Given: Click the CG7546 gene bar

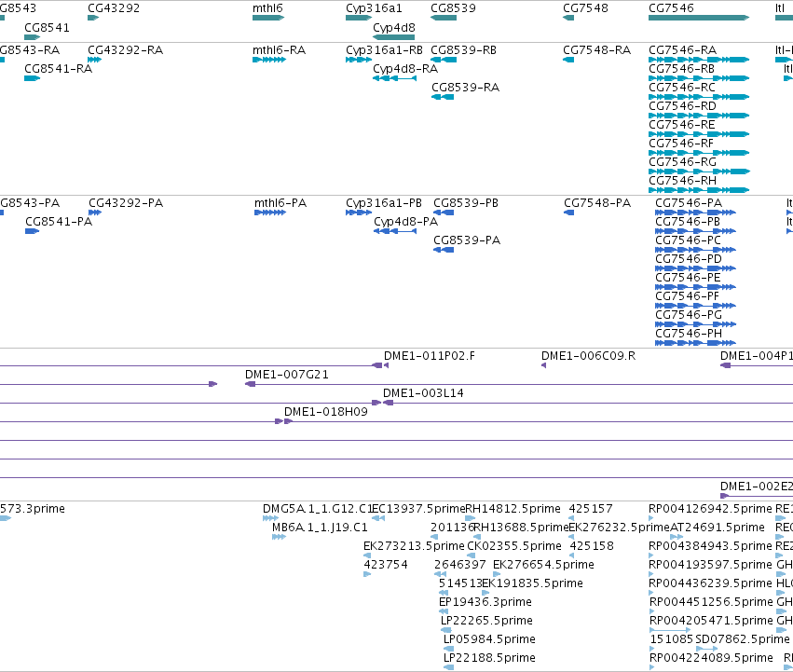Looking at the screenshot, I should click(699, 18).
